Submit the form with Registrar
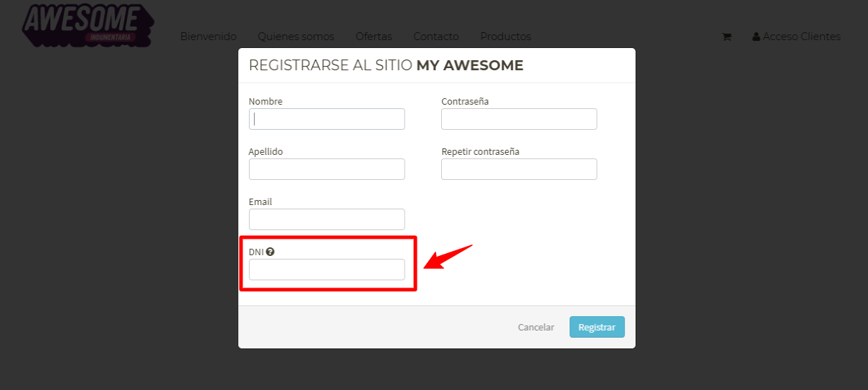868x390 pixels. [597, 327]
